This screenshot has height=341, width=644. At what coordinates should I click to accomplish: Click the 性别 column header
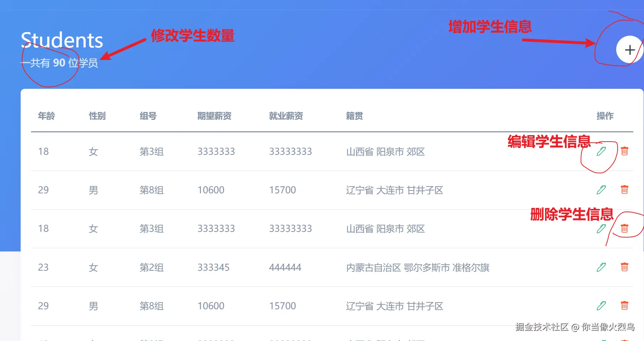(97, 116)
